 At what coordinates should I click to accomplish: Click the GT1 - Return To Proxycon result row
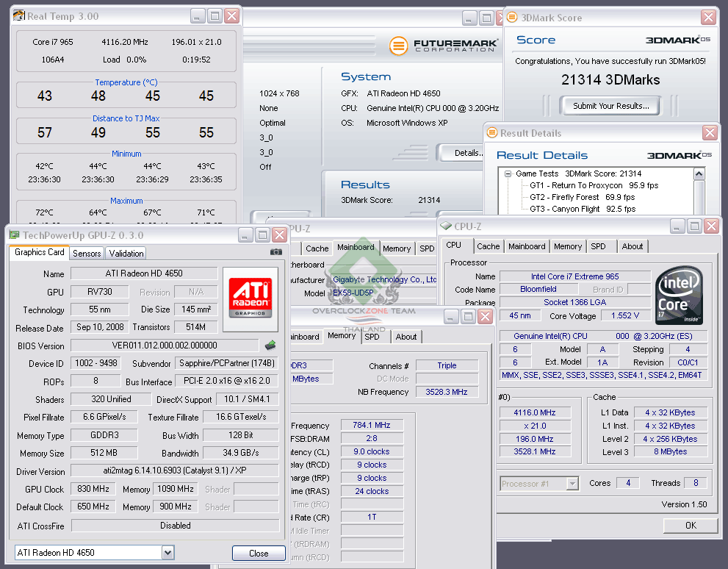(594, 185)
